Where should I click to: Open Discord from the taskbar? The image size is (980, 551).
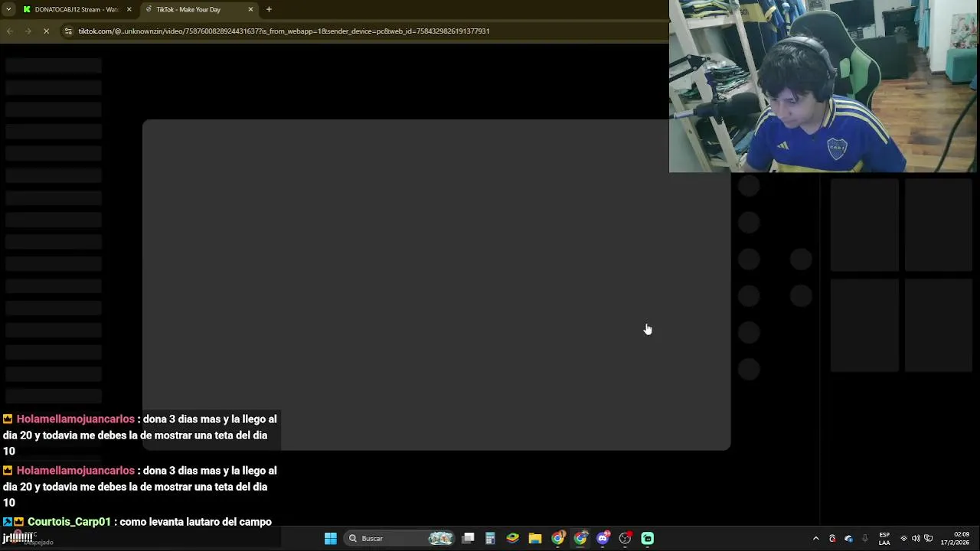coord(603,538)
